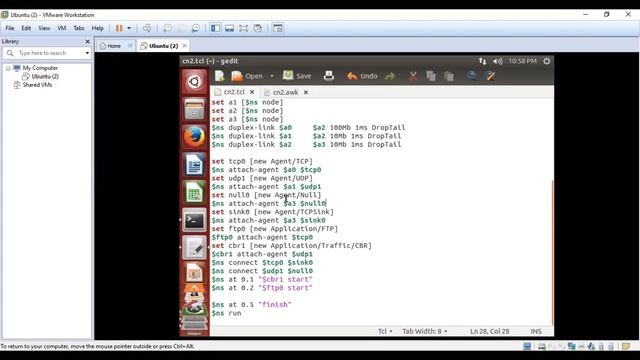
Task: Click the "$ns run" line
Action: [x=226, y=313]
